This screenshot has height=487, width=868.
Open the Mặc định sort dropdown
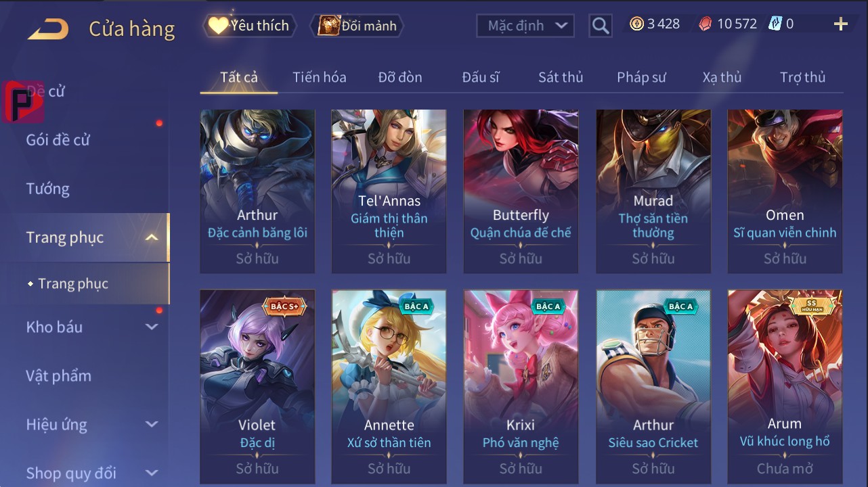[x=525, y=26]
